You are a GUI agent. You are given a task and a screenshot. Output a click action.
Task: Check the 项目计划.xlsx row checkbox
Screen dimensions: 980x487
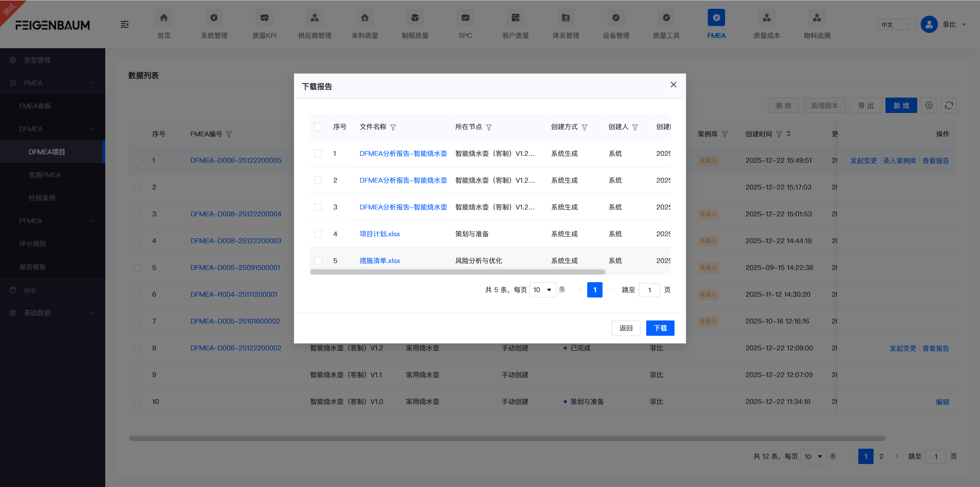click(318, 234)
